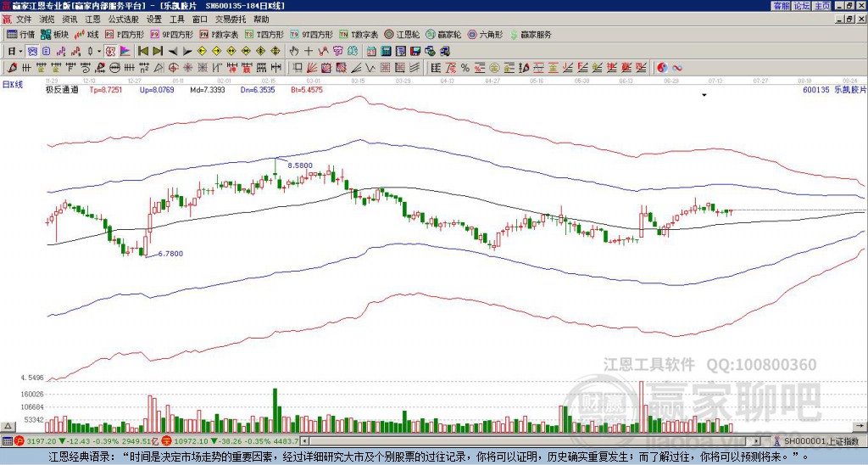Image resolution: width=868 pixels, height=465 pixels.
Task: Expand the candlestick style dropdown arrow
Action: 99,52
